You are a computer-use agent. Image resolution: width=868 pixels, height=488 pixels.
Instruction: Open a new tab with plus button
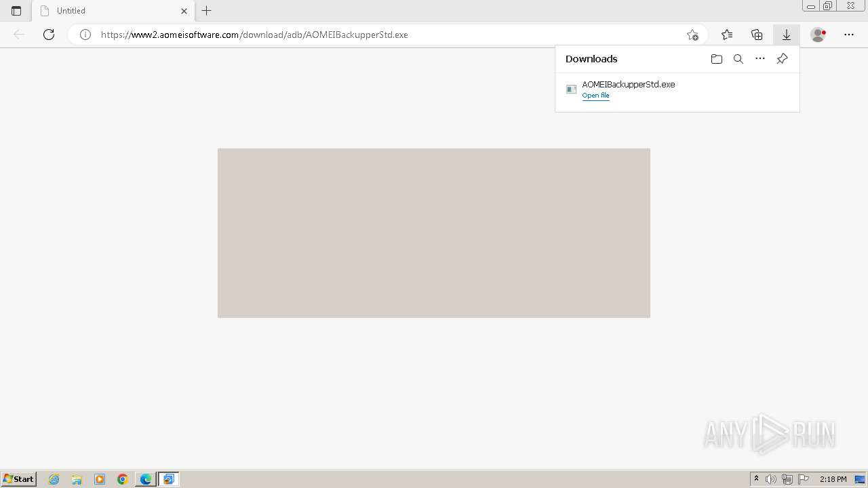207,11
